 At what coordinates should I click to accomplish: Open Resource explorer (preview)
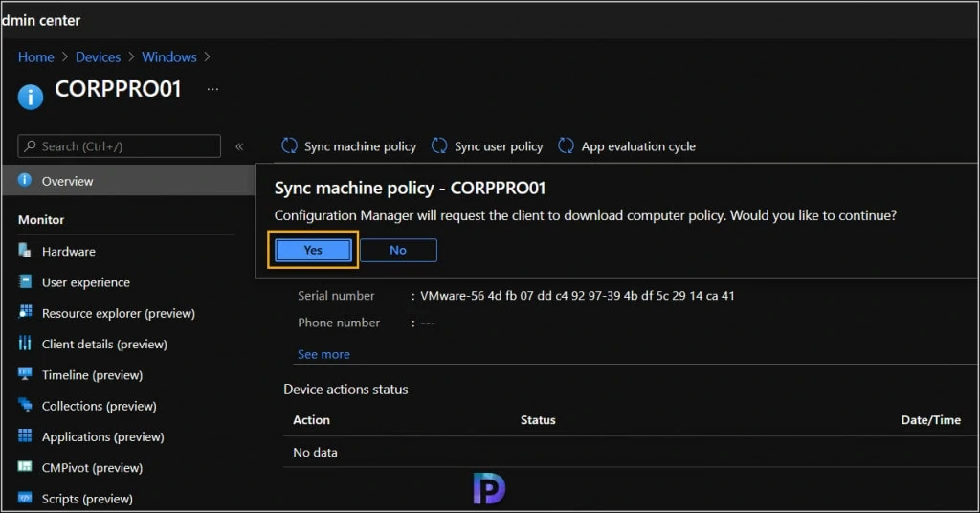118,313
